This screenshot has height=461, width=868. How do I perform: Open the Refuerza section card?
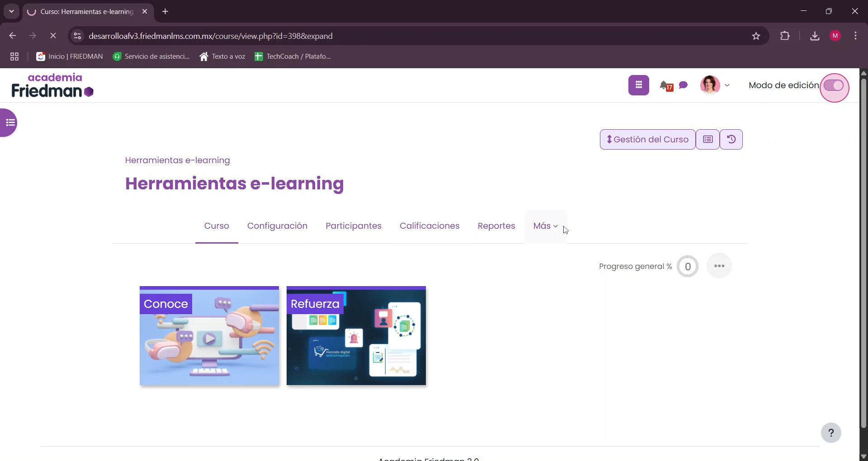tap(356, 336)
